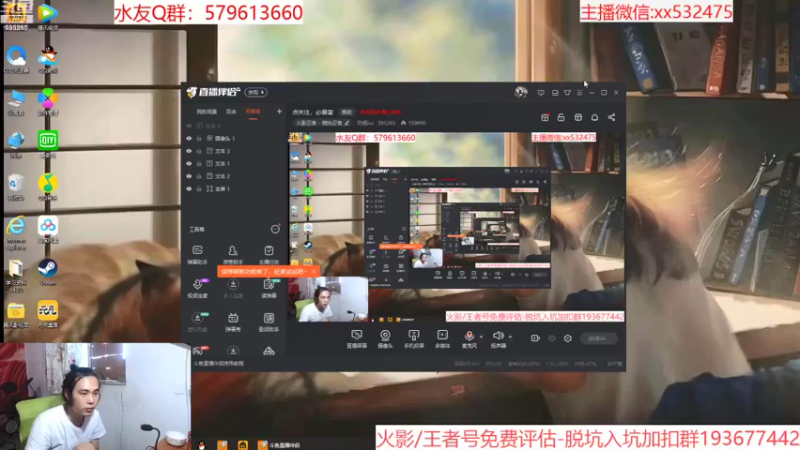
Task: Click the share icon at top right
Action: [x=611, y=117]
